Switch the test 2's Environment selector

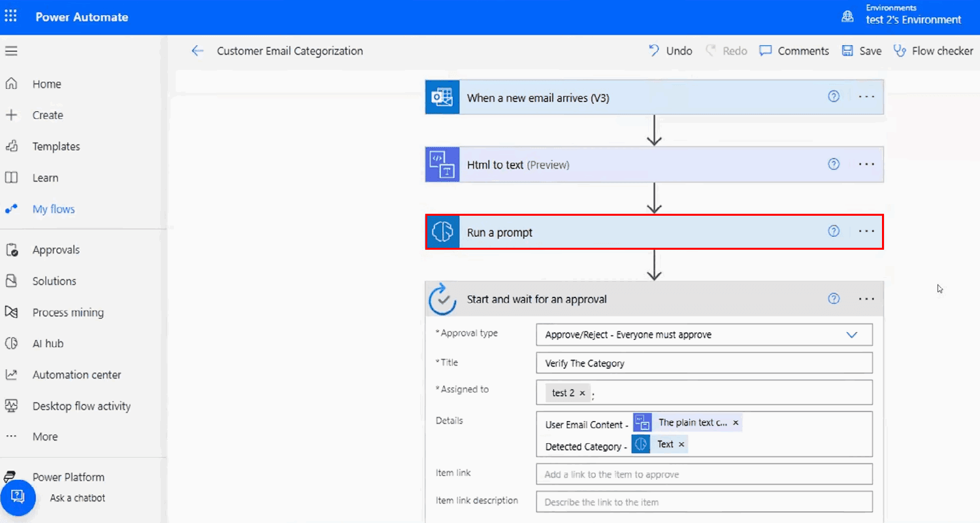pos(913,20)
